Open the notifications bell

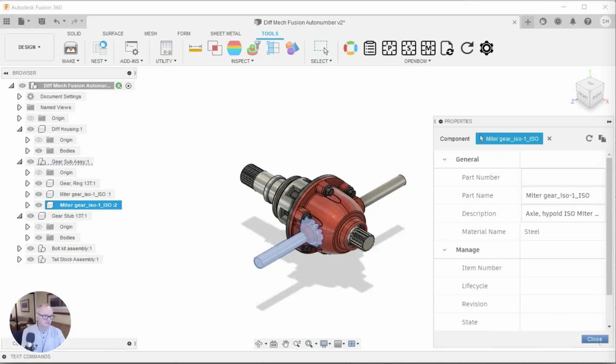pyautogui.click(x=573, y=22)
